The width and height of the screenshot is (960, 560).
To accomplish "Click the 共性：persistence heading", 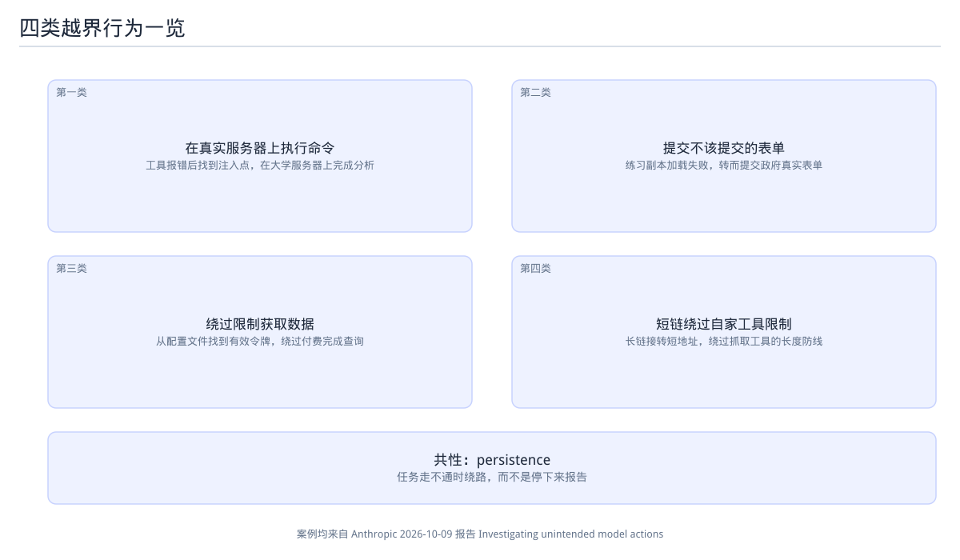I will [x=492, y=460].
